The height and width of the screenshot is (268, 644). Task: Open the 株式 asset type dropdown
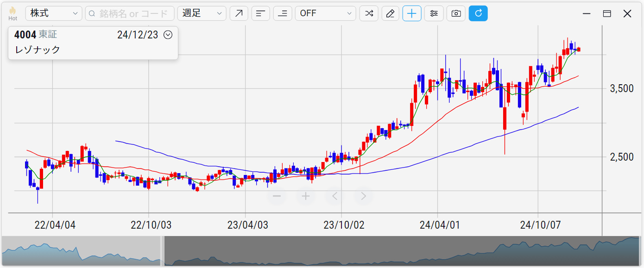coord(54,13)
